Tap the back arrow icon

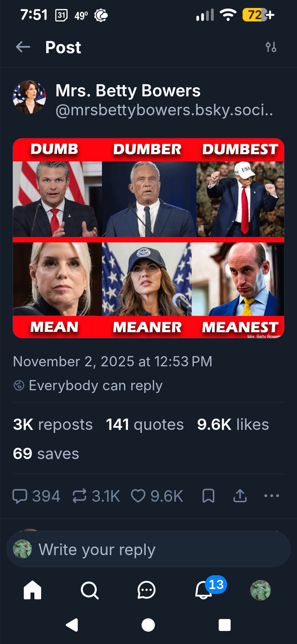coord(23,47)
